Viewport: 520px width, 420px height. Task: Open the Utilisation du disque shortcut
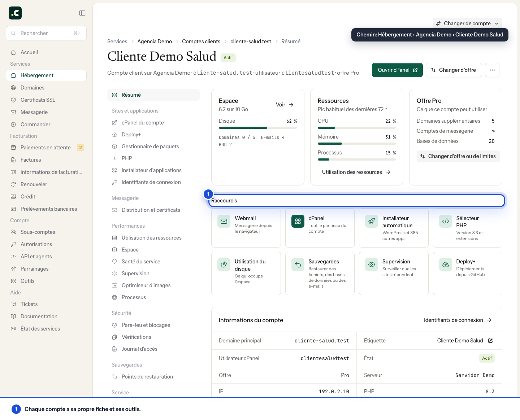click(x=246, y=274)
